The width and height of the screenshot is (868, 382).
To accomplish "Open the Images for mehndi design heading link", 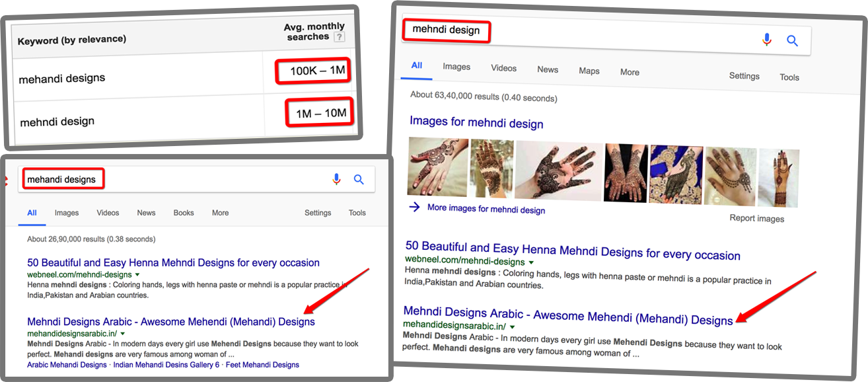I will point(476,123).
